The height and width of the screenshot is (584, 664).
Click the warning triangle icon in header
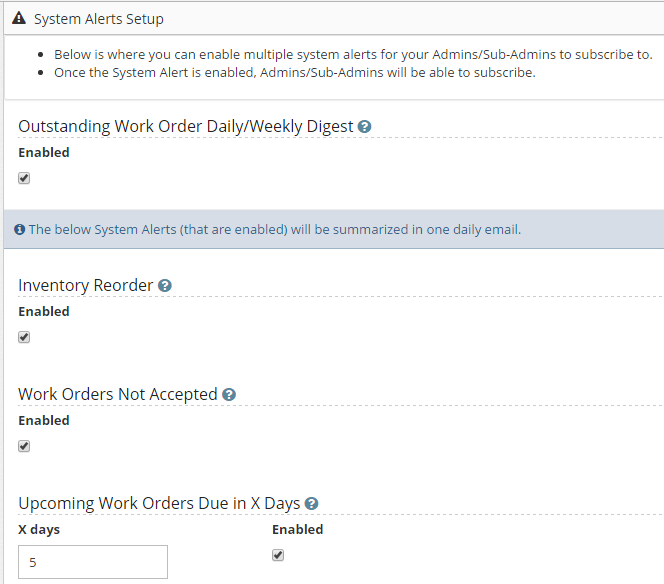(19, 18)
